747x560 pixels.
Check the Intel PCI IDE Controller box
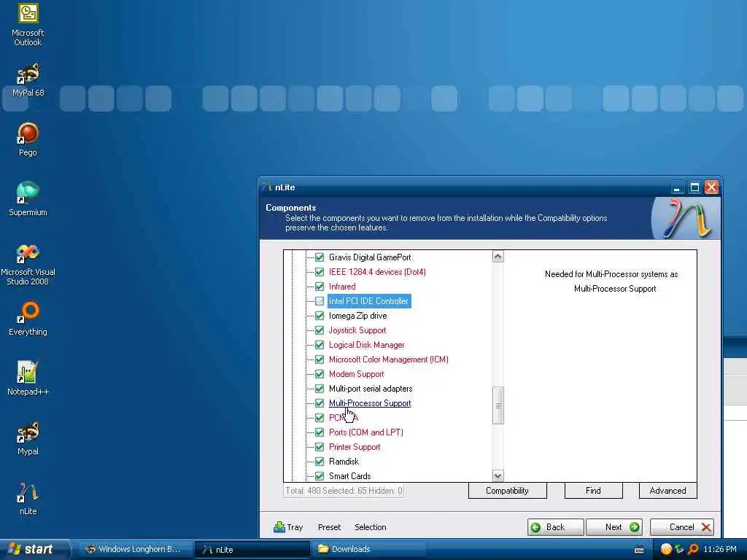pyautogui.click(x=320, y=301)
